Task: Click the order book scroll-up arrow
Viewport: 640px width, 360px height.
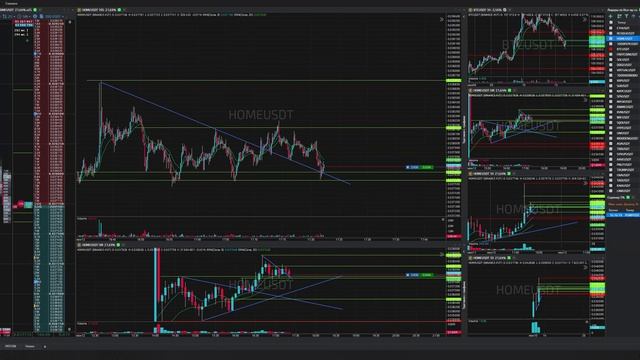Action: 69,22
